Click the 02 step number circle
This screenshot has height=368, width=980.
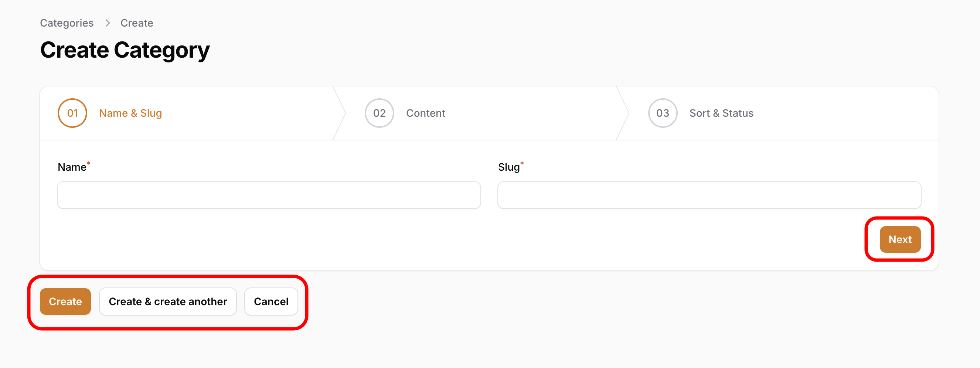379,113
